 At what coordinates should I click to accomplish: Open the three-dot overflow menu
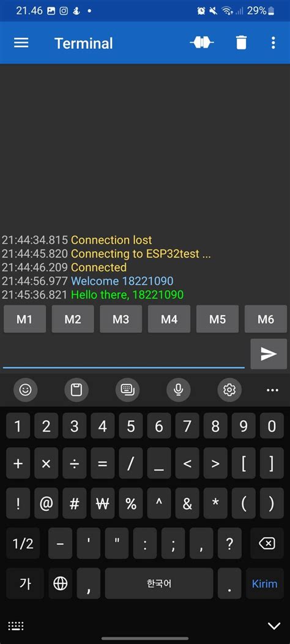click(x=273, y=43)
